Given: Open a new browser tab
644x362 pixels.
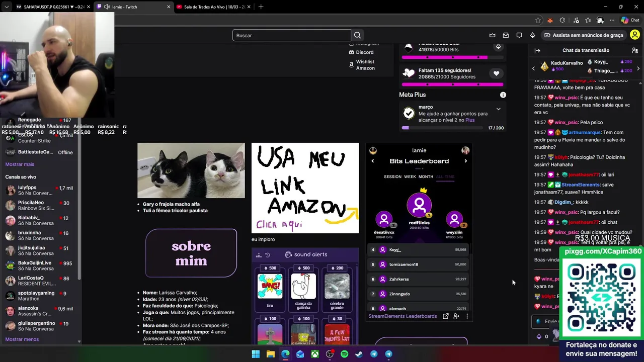Looking at the screenshot, I should [x=261, y=7].
